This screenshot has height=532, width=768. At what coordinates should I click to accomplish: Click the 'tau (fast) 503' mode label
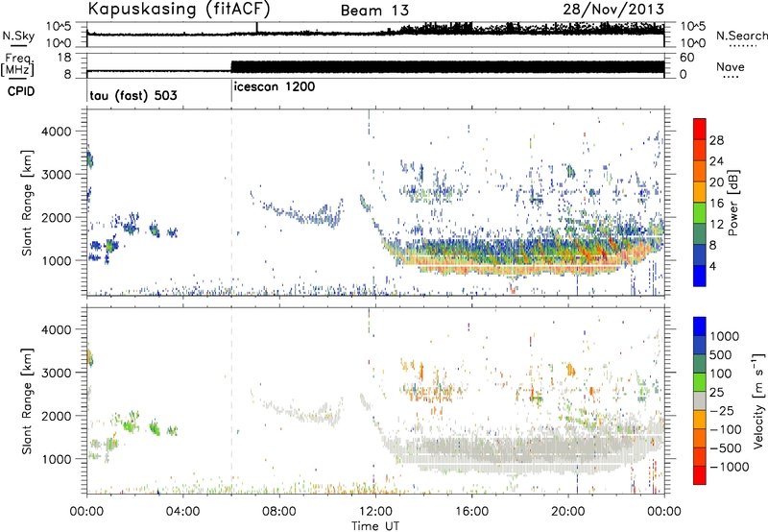[x=133, y=95]
